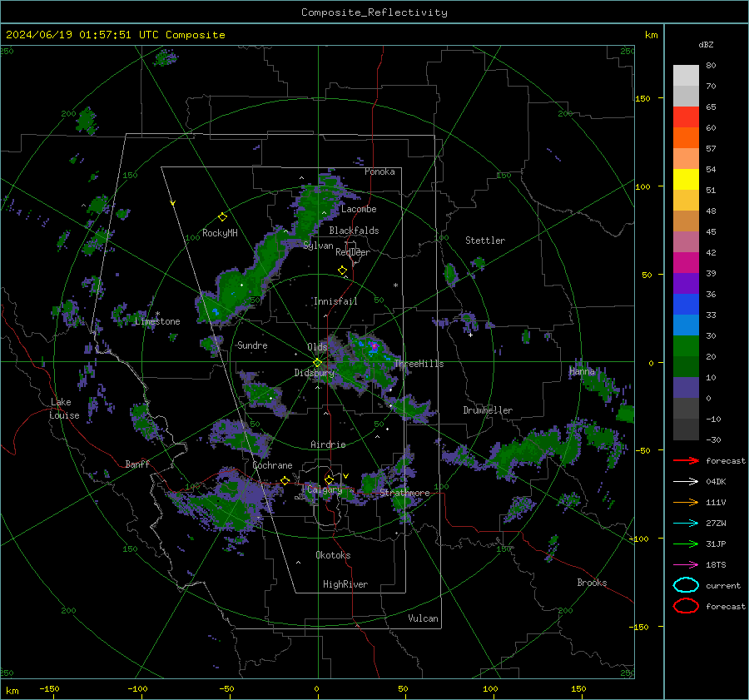Select the 42 dBZ pink color swatch
The image size is (749, 700).
pos(686,241)
